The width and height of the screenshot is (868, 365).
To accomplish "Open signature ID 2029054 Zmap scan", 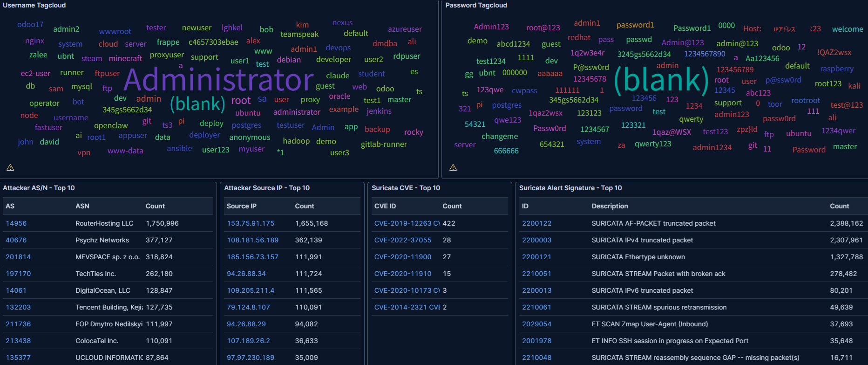I will pos(536,324).
